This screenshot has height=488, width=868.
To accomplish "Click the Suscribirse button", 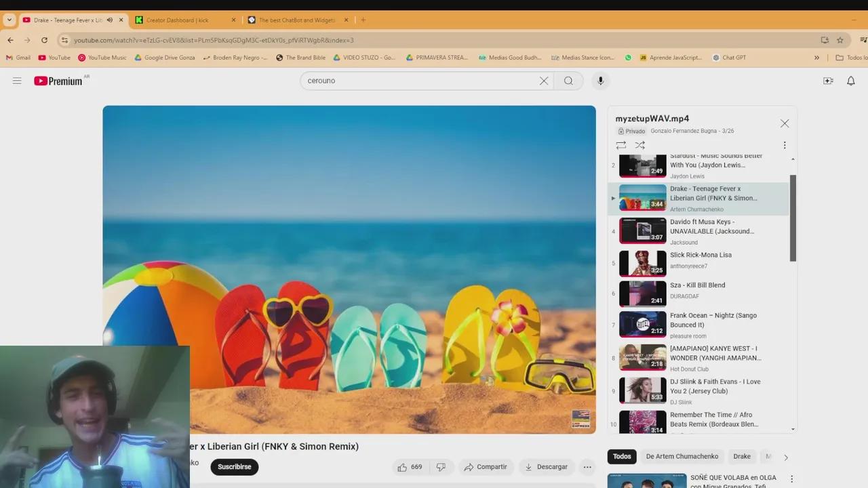I will pyautogui.click(x=234, y=467).
